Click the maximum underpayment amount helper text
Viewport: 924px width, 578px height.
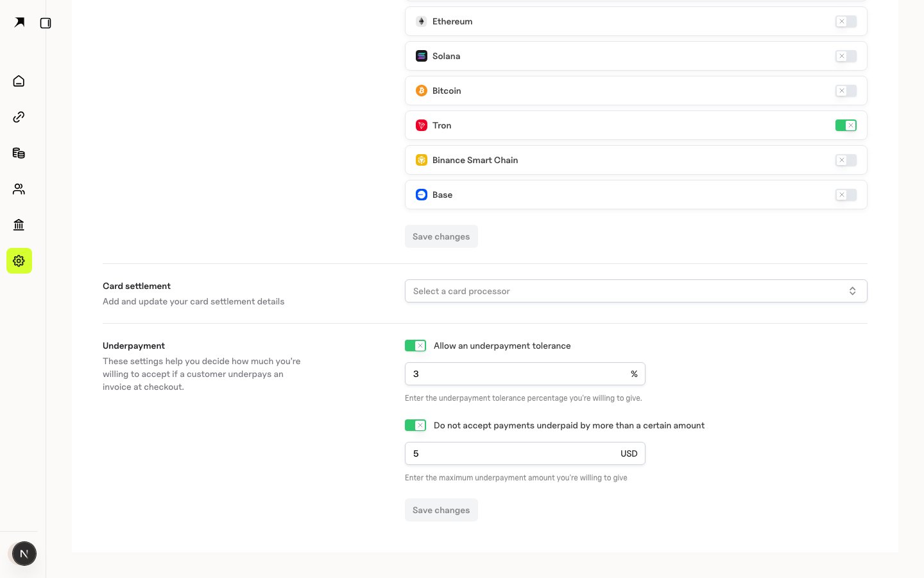[516, 478]
